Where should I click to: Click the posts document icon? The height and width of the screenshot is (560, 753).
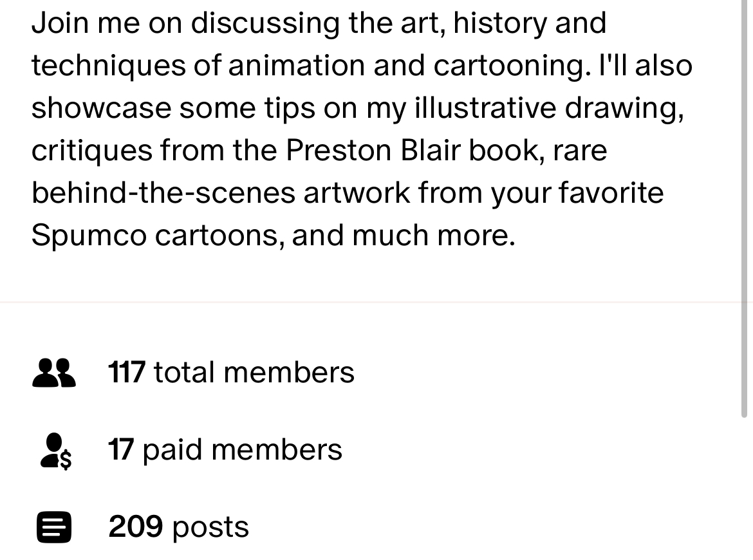[54, 527]
